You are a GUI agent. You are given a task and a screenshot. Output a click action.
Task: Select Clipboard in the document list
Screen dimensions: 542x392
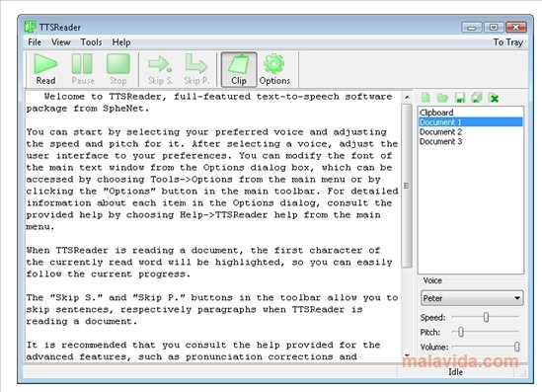coord(471,113)
